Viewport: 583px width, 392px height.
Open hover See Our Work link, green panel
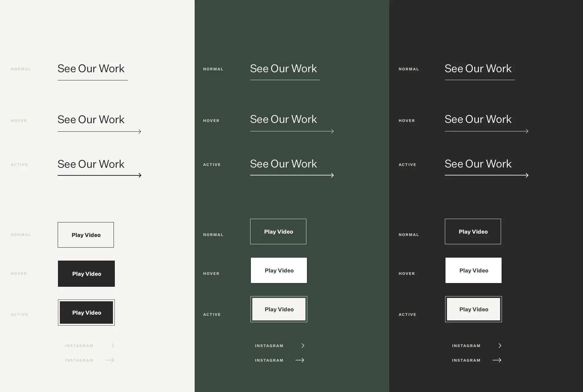[283, 120]
